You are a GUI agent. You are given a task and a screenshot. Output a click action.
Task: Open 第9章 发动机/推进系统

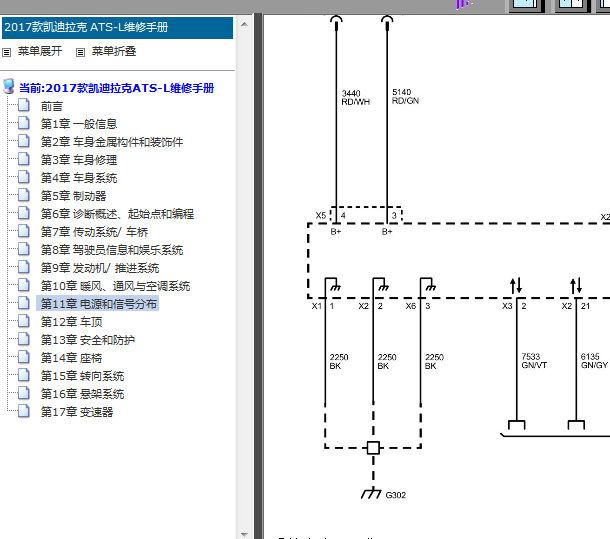click(100, 268)
